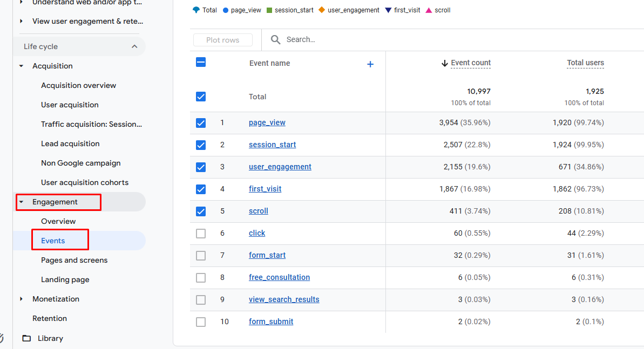Sort by Event count column header

[x=471, y=63]
